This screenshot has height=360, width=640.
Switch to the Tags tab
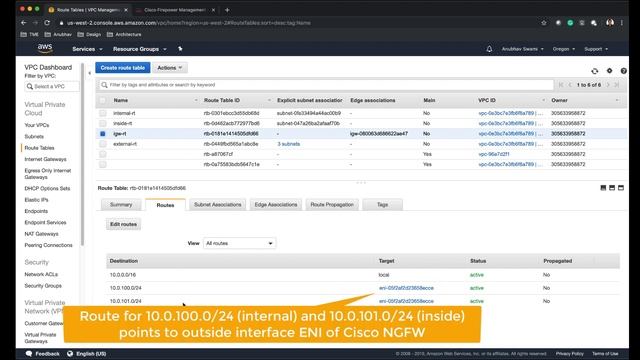coord(382,204)
